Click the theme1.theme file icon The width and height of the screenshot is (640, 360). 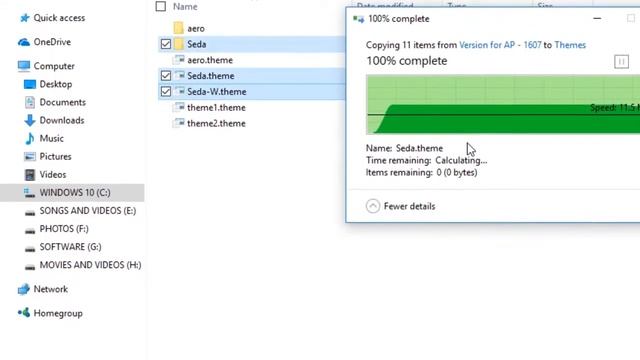(x=178, y=108)
